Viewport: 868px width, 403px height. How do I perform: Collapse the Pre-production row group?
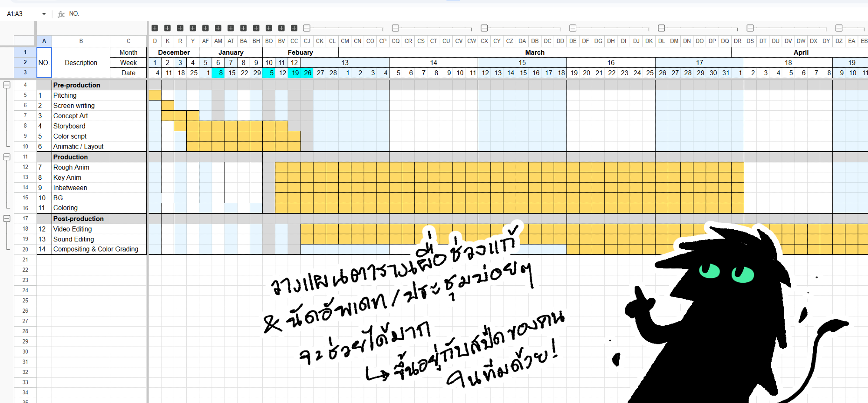(7, 85)
